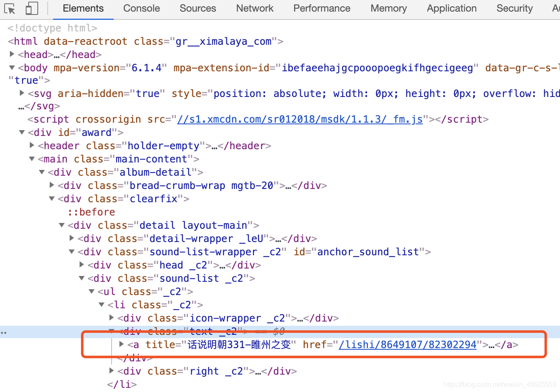Select the ::before pseudo-element row
The height and width of the screenshot is (392, 560).
(x=91, y=212)
